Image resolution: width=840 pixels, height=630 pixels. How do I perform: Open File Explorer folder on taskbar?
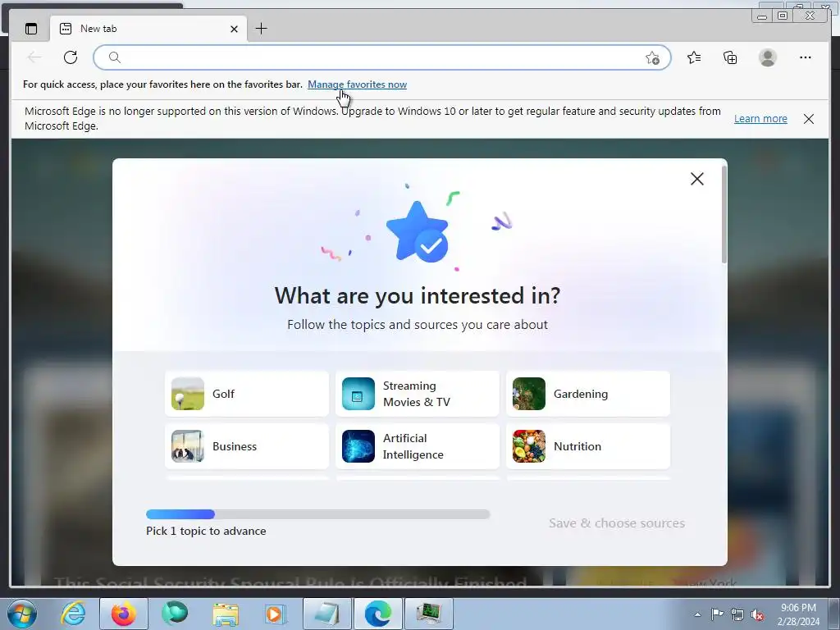point(226,614)
